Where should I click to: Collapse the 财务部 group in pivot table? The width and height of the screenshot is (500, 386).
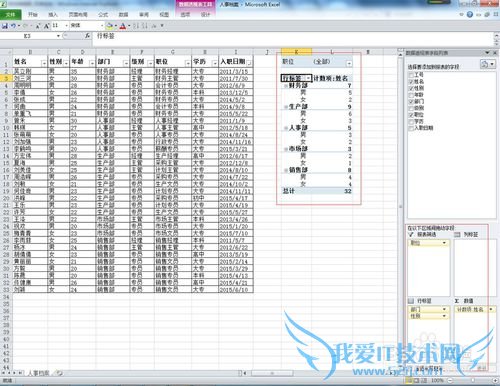click(286, 86)
